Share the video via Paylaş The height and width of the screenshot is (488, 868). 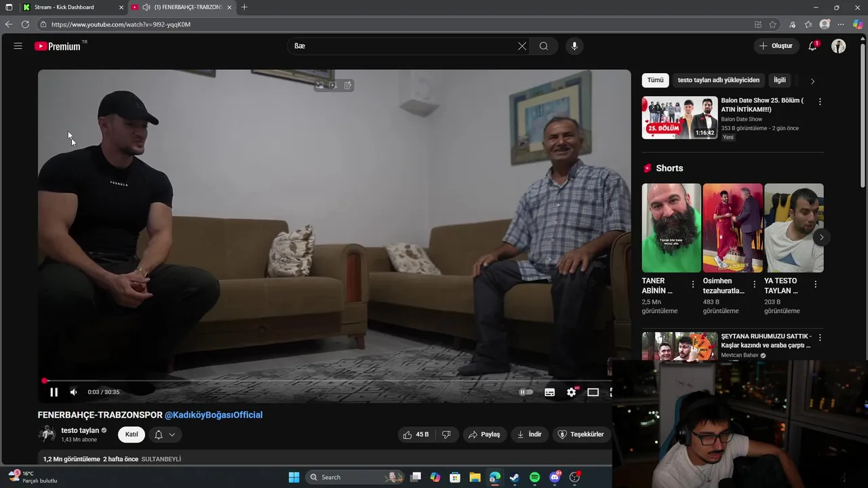(x=485, y=434)
